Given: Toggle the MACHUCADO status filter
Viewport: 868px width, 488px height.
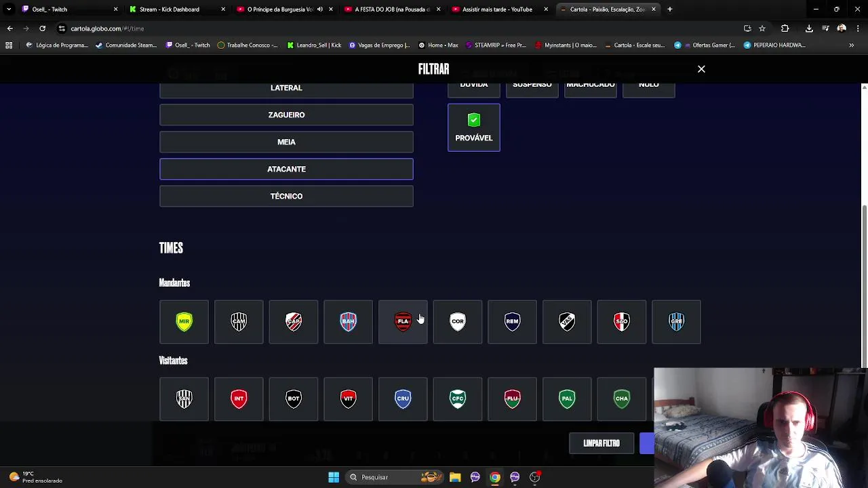Looking at the screenshot, I should (591, 89).
